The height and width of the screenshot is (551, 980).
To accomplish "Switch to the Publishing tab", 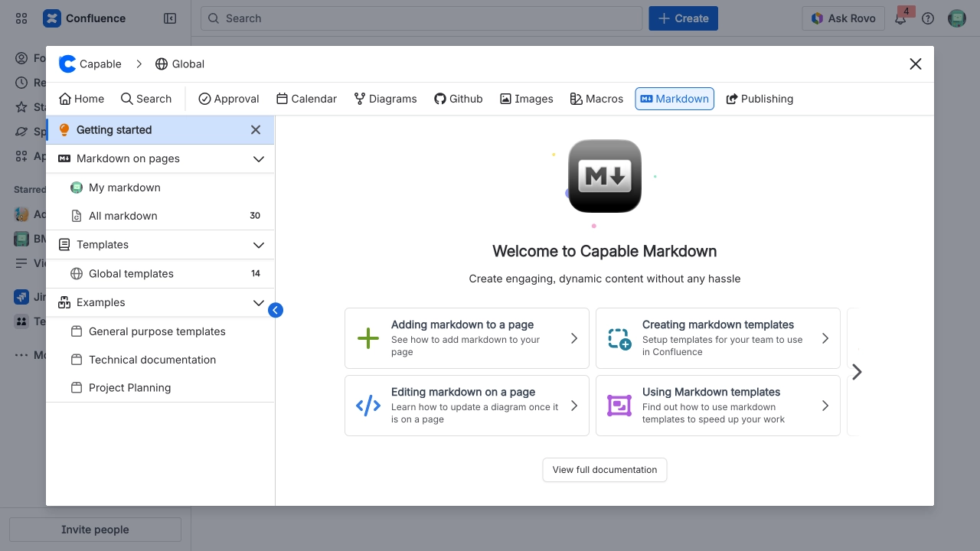I will point(759,99).
